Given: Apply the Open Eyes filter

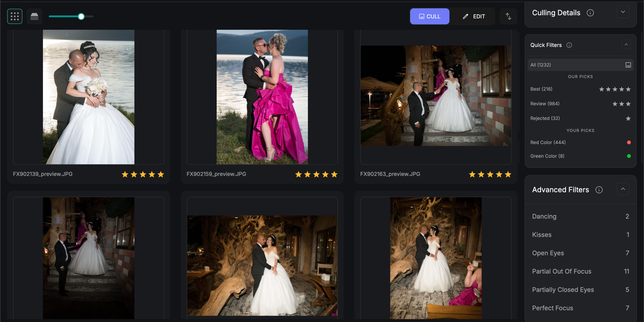Looking at the screenshot, I should pos(580,253).
